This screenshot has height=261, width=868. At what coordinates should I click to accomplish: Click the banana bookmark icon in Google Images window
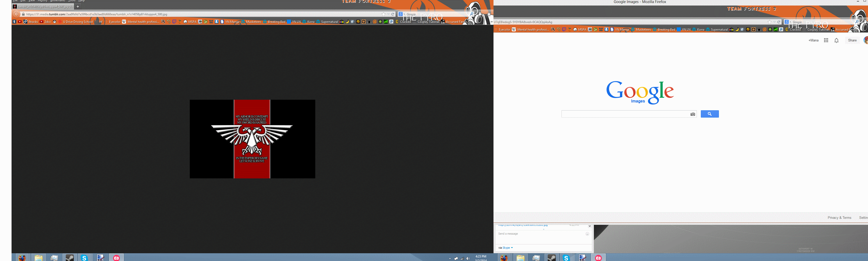pos(737,29)
